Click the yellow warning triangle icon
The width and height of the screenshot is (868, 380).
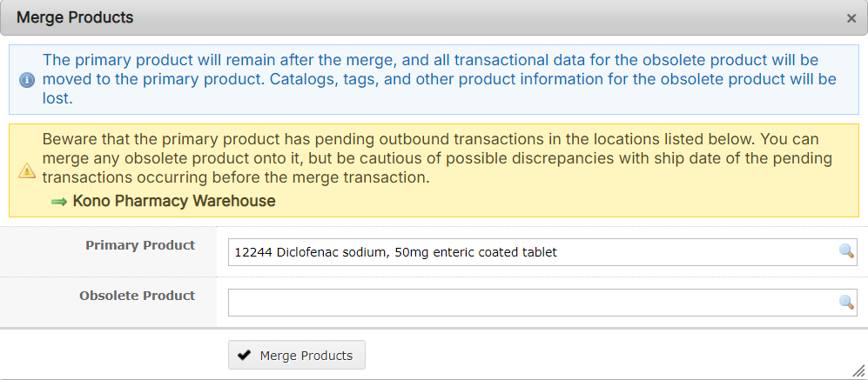click(26, 170)
